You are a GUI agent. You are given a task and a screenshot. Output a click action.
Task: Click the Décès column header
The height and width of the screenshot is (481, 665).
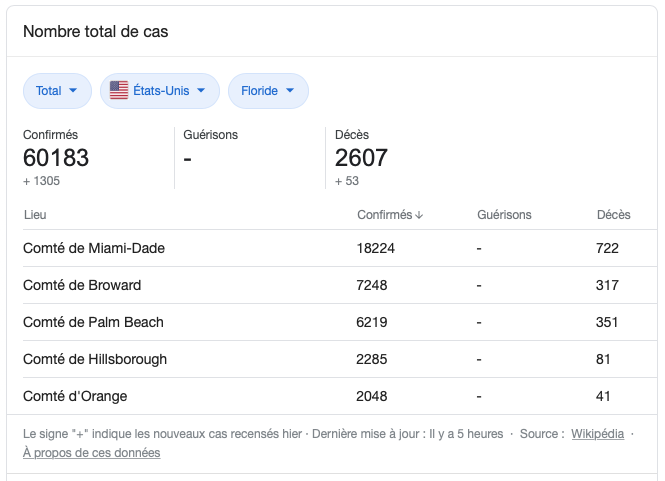tap(613, 215)
